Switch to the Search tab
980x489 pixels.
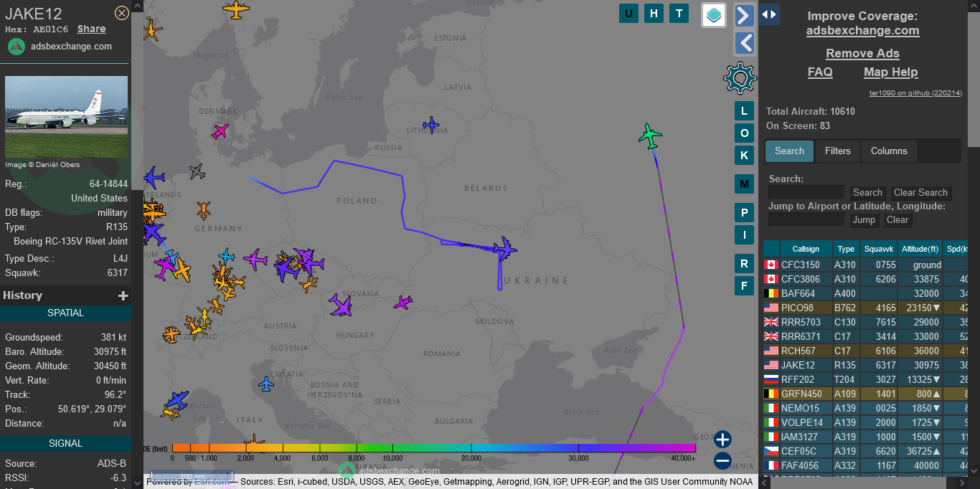pyautogui.click(x=789, y=151)
